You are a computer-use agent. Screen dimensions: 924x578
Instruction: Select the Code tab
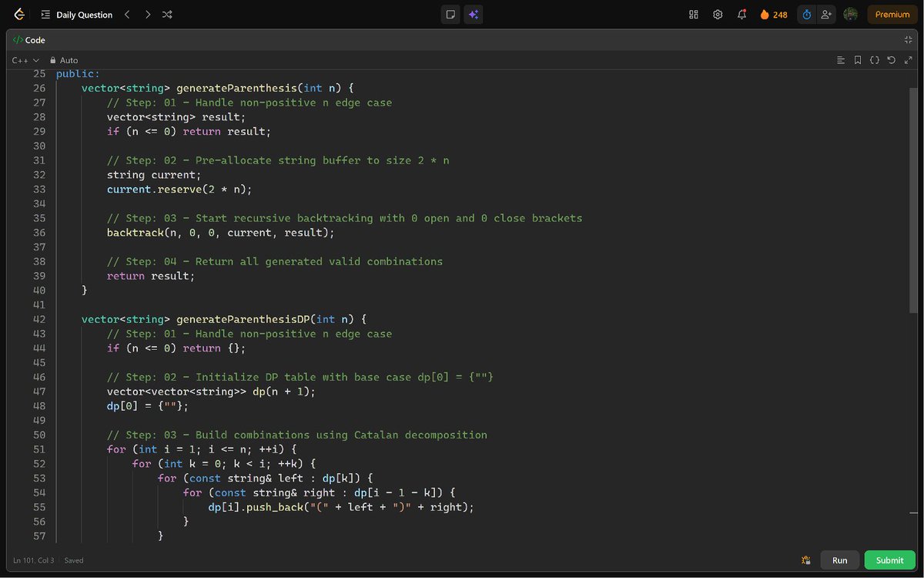point(29,40)
